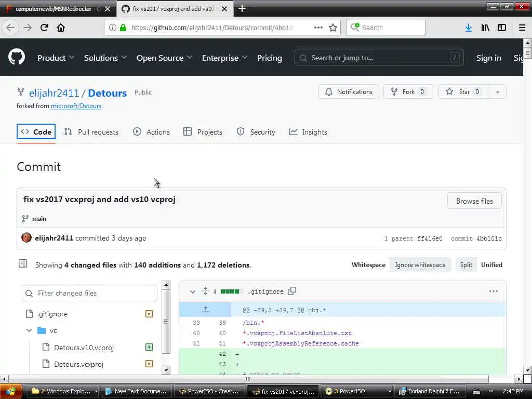Open Firefox downloads arrow
The height and width of the screenshot is (399, 532).
coord(469,28)
